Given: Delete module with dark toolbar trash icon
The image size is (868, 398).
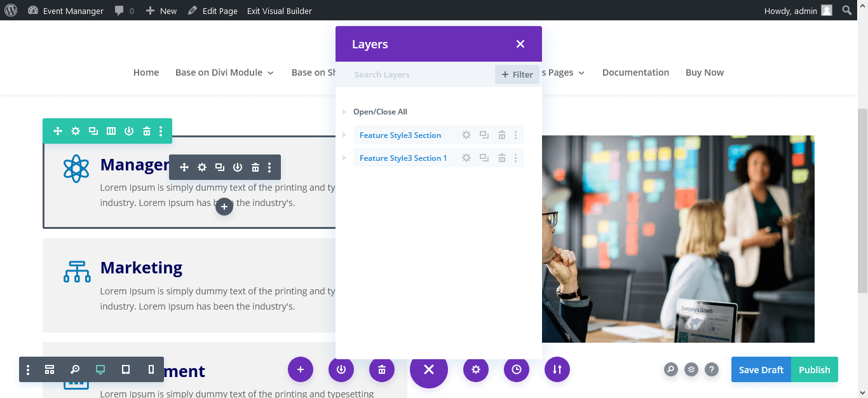Looking at the screenshot, I should [255, 167].
